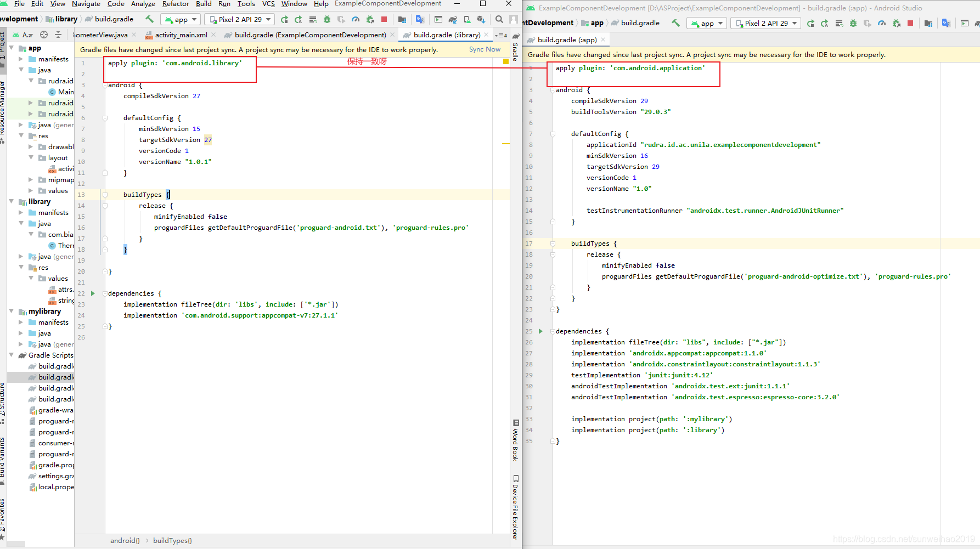The height and width of the screenshot is (549, 980).
Task: Click the green run arrow beside dependencies in left editor
Action: point(93,293)
